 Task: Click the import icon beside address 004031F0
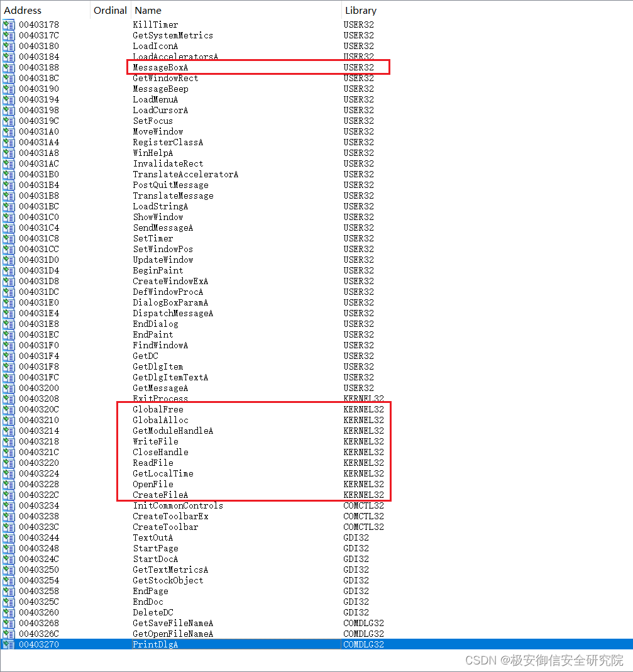(x=9, y=345)
